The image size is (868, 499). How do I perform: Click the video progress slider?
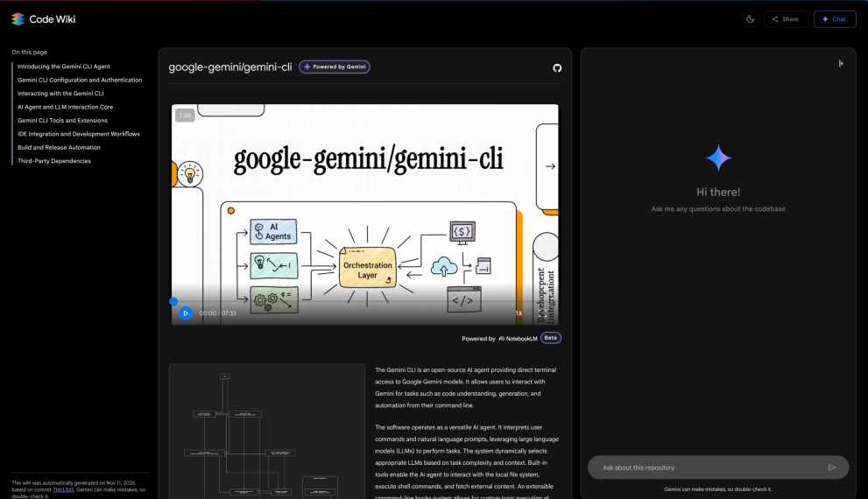pos(350,301)
